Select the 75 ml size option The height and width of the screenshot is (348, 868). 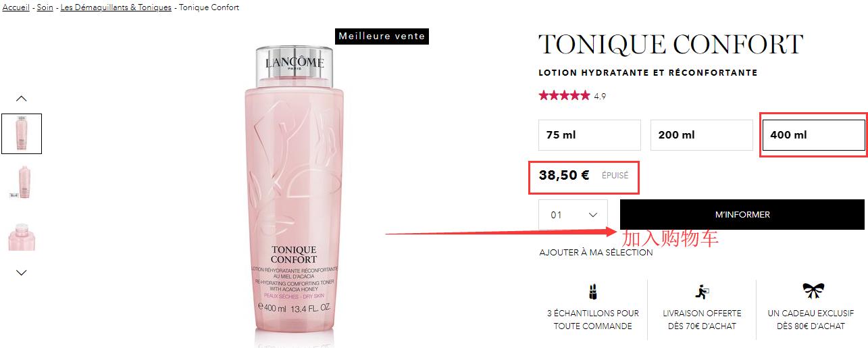590,135
